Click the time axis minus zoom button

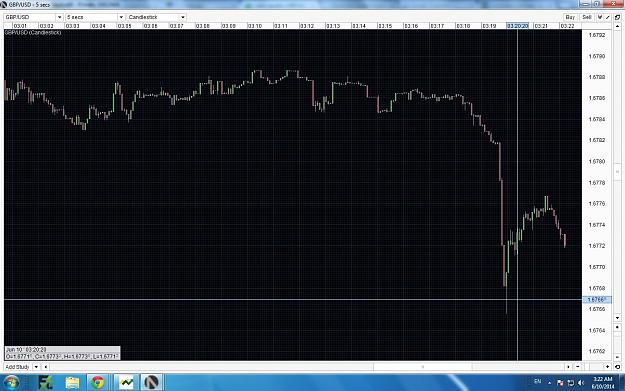578,367
